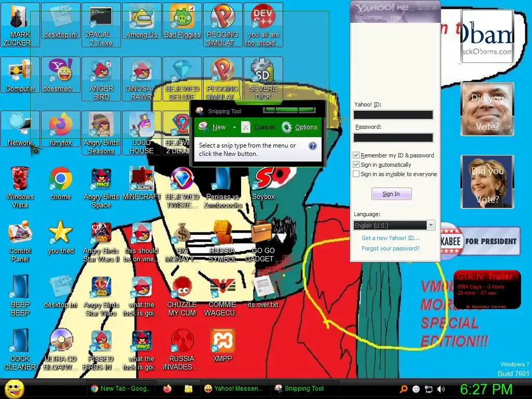The width and height of the screenshot is (532, 399).
Task: Click the Yahoo! ID input field
Action: tap(393, 115)
